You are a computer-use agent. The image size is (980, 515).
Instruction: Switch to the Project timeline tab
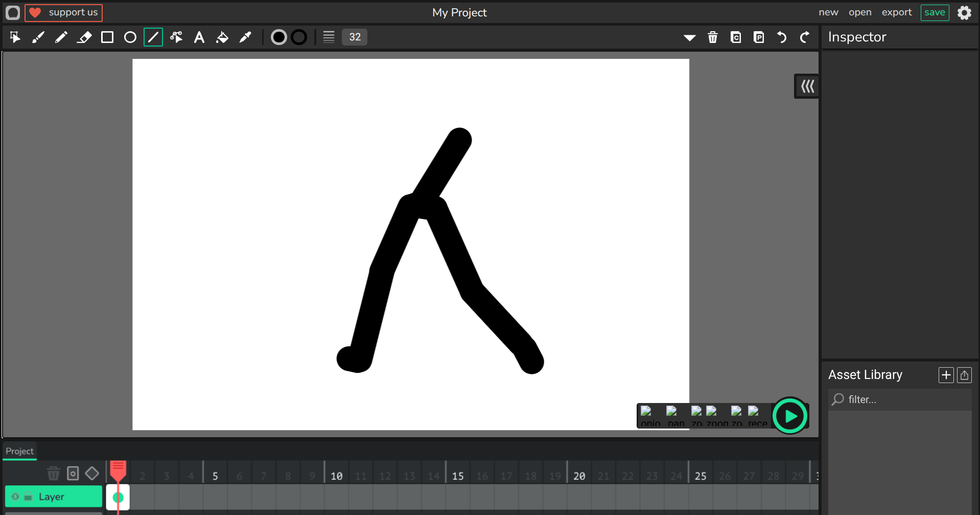click(19, 451)
